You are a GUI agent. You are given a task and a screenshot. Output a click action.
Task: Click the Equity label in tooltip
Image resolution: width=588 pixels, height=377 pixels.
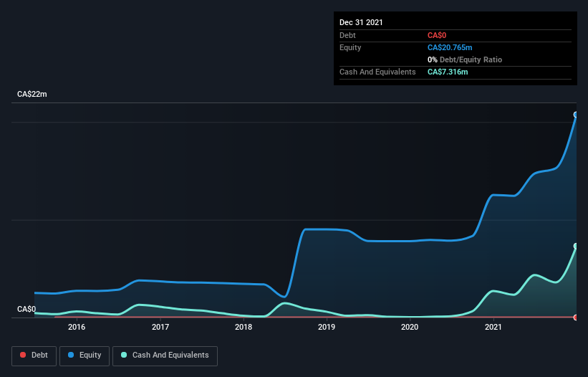pyautogui.click(x=350, y=47)
